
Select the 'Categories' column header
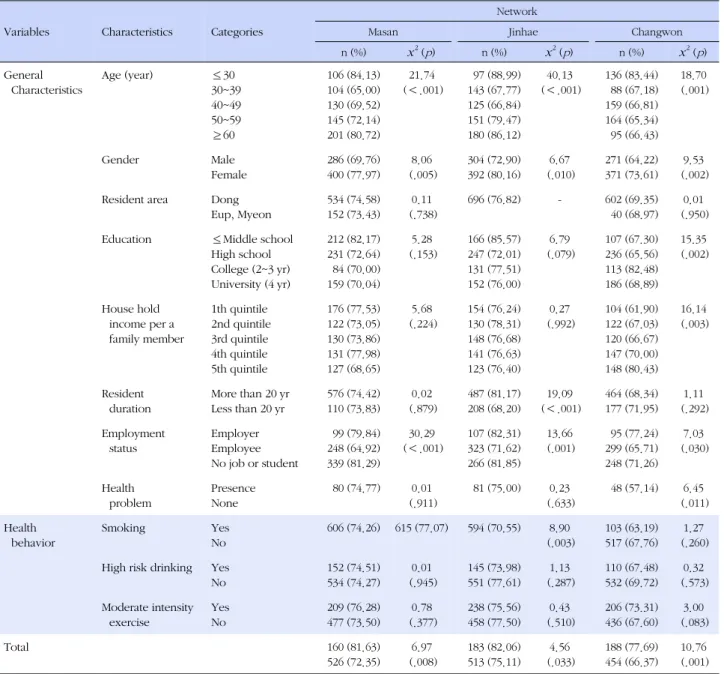pos(236,32)
